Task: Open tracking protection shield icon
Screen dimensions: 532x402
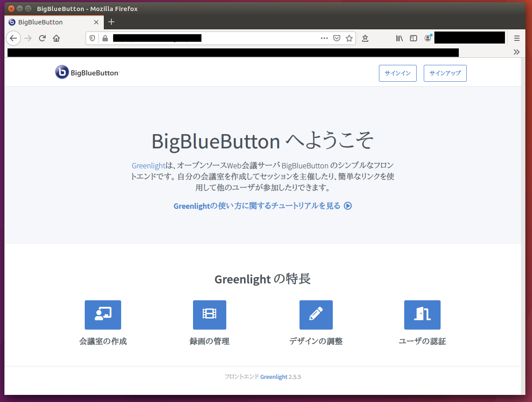Action: (x=92, y=38)
